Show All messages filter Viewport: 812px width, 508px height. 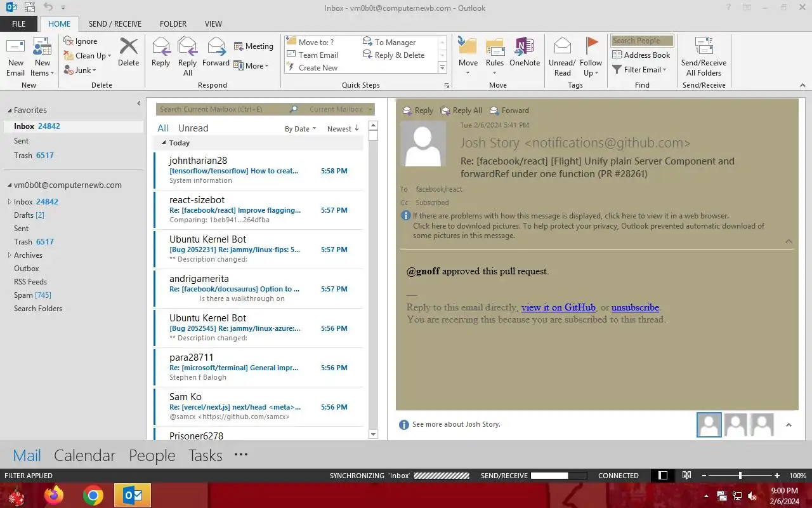163,128
